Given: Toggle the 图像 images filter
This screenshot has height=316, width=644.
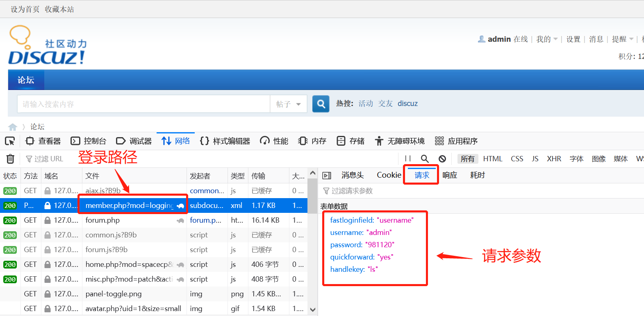Looking at the screenshot, I should 598,159.
